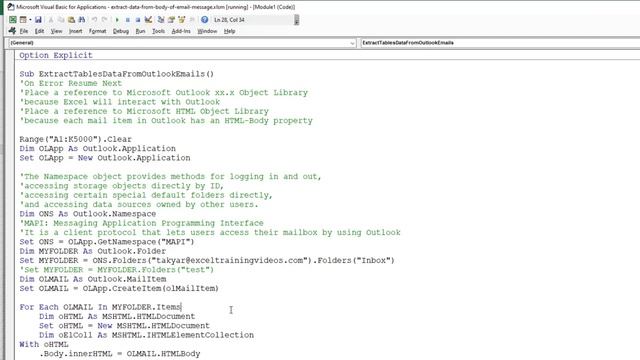Open the Project Explorer icon
Image resolution: width=640 pixels, height=360 pixels.
click(x=161, y=20)
